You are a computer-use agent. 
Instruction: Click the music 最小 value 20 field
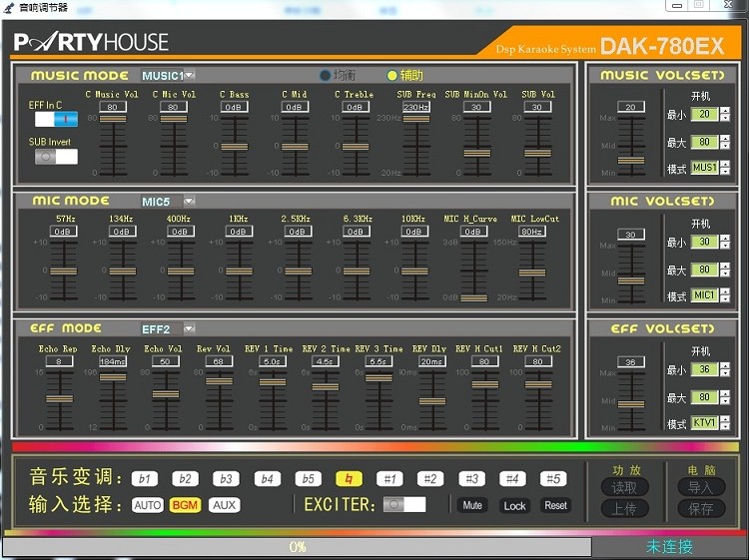[x=704, y=114]
